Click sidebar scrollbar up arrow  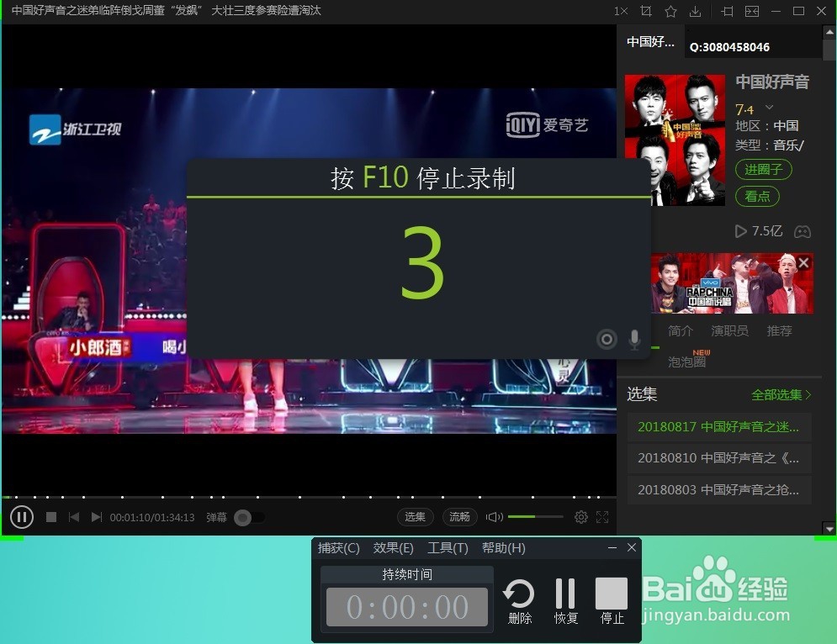click(829, 32)
